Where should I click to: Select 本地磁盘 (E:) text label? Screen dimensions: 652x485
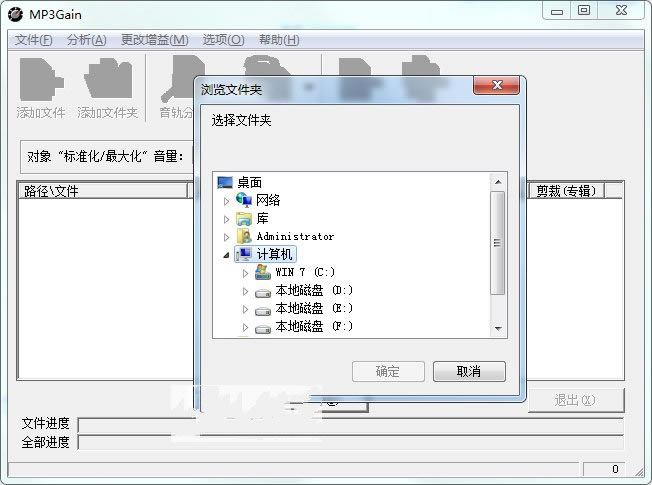point(314,308)
